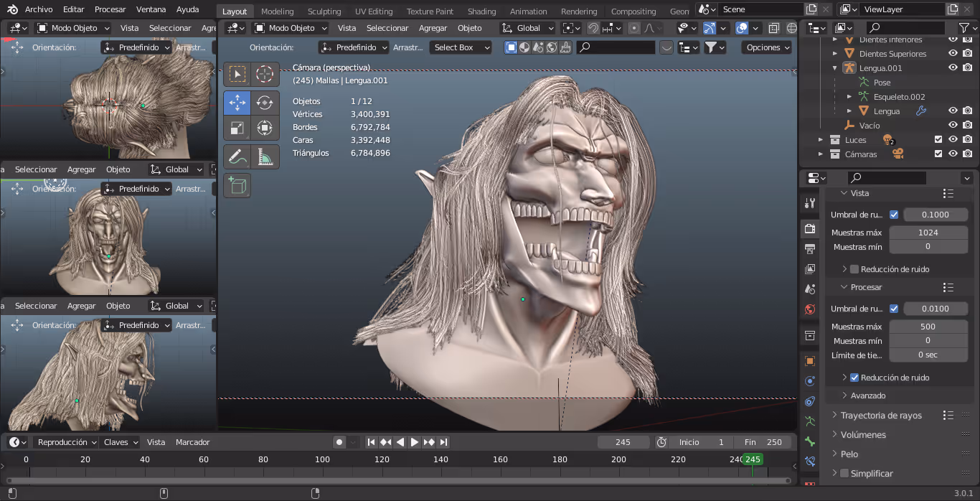
Task: Expand the Cámaras collection in outliner
Action: click(x=821, y=154)
